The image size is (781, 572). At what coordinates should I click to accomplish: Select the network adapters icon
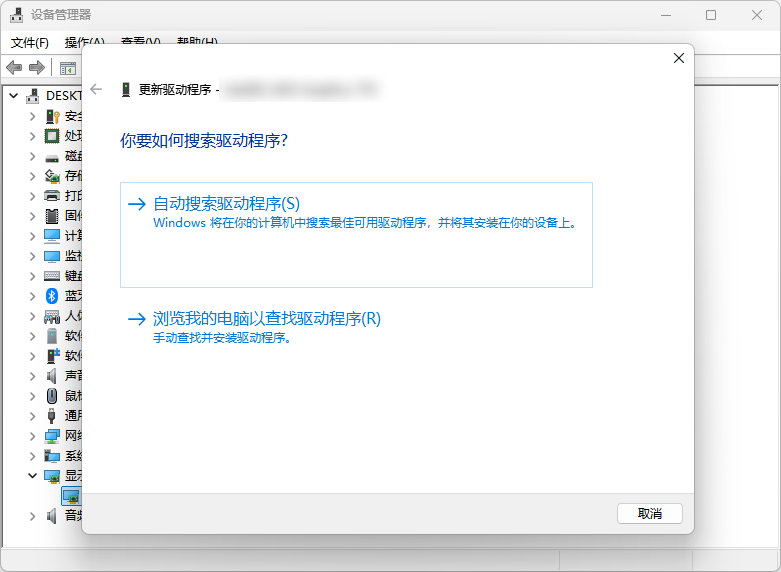52,436
